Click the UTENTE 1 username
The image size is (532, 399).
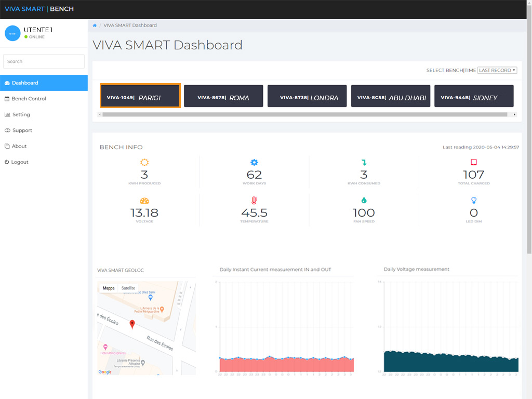[38, 30]
